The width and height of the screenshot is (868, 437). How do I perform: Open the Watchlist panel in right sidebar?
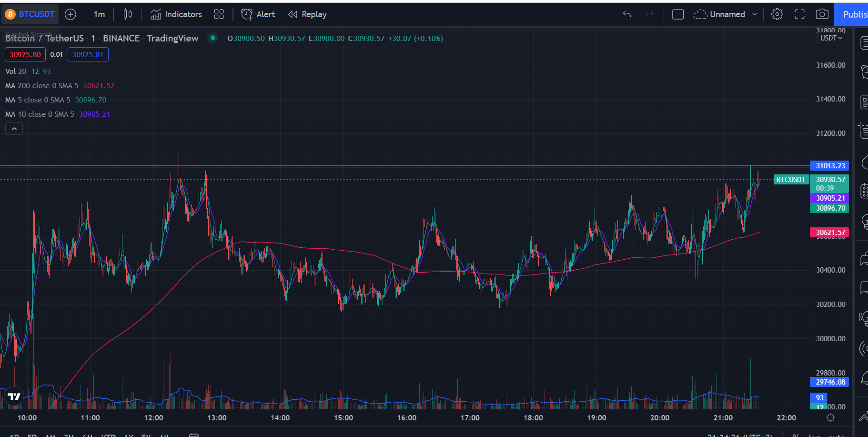point(864,43)
